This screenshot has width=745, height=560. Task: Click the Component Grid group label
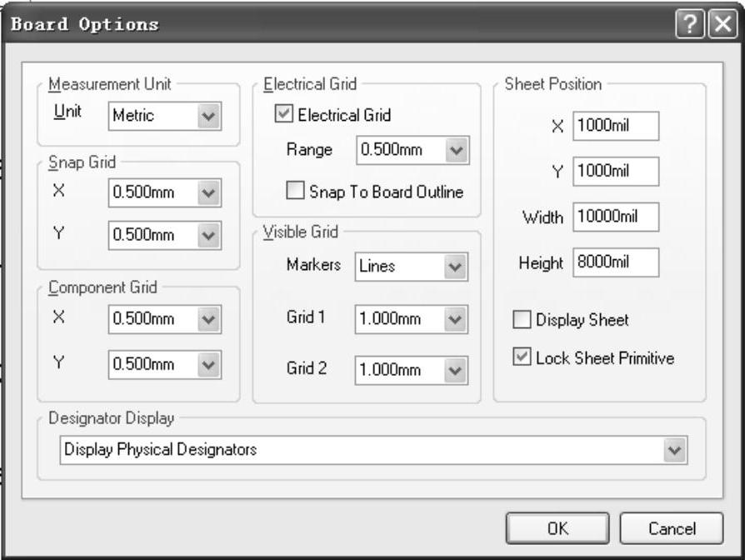point(102,287)
